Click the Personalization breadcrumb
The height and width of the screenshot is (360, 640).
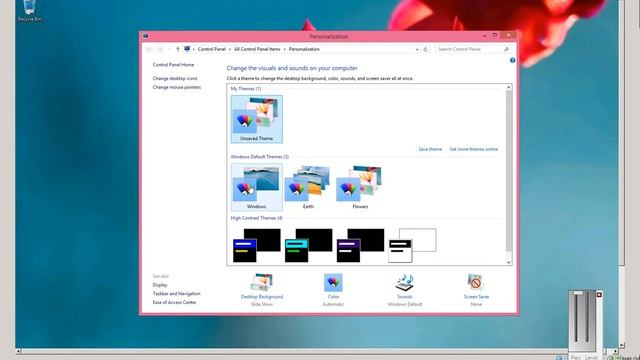(304, 49)
